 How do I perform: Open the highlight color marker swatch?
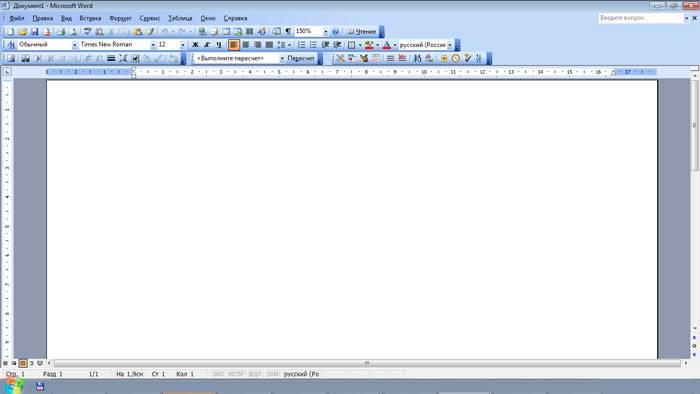[369, 45]
